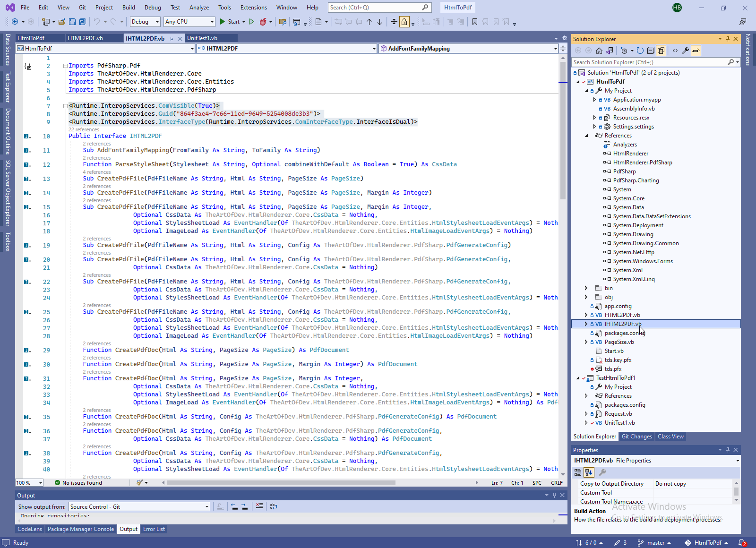The image size is (756, 548).
Task: Toggle word wrap in Output window
Action: [x=274, y=506]
